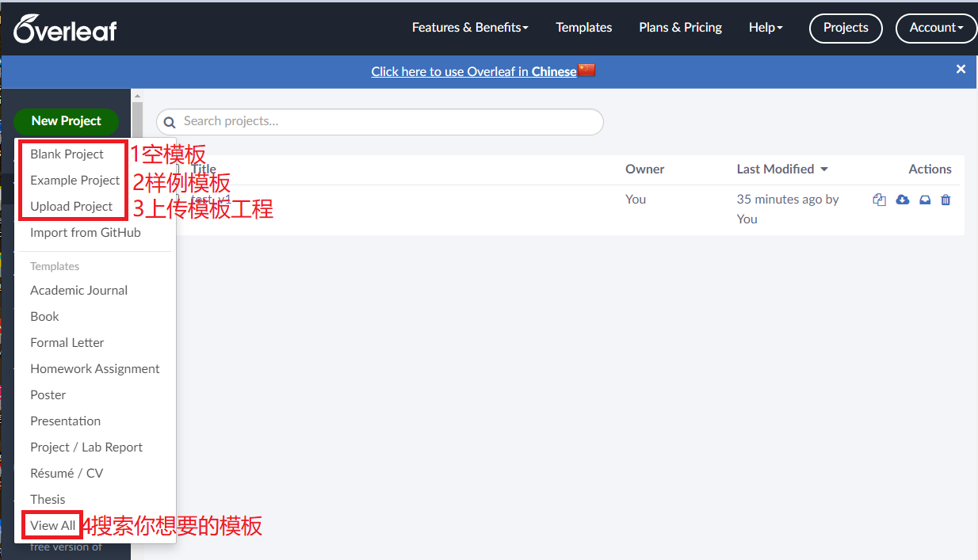Dismiss the Chinese language banner
The width and height of the screenshot is (978, 560).
(x=961, y=70)
